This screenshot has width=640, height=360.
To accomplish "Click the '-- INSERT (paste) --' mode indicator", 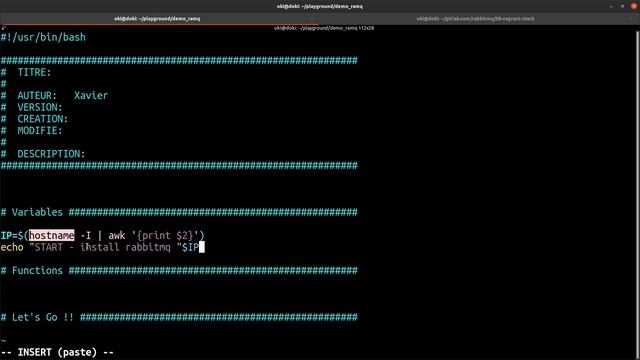I will tap(57, 352).
